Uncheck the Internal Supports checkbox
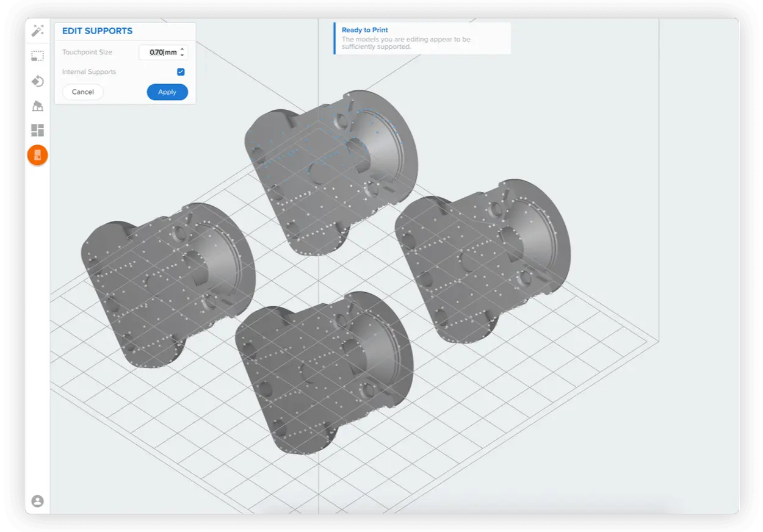Viewport: 763px width, 532px height. [x=181, y=72]
